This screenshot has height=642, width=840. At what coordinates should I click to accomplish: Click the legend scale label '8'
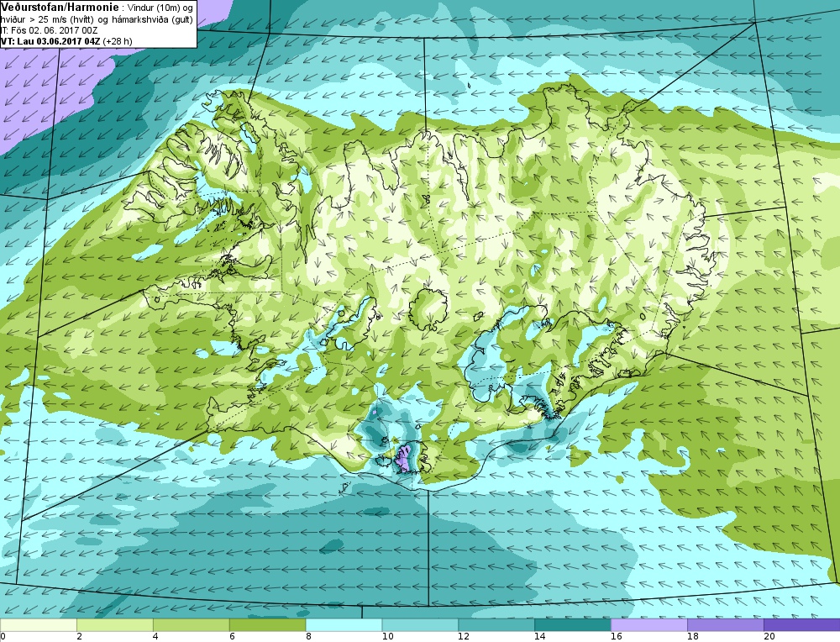(308, 637)
